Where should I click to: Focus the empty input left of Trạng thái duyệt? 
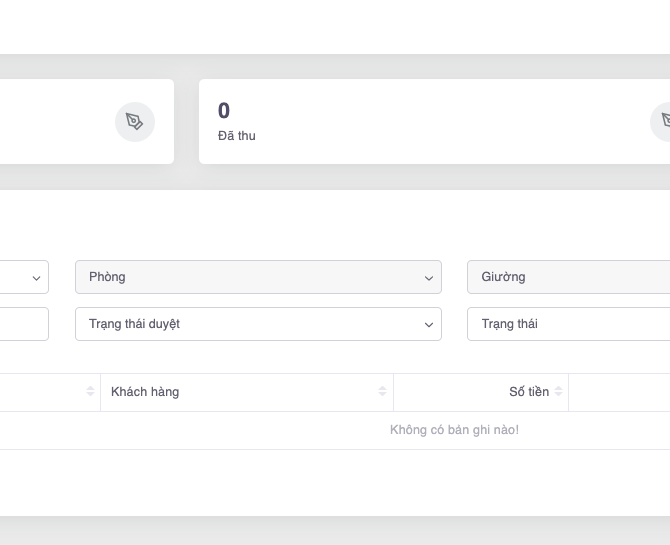tap(22, 324)
